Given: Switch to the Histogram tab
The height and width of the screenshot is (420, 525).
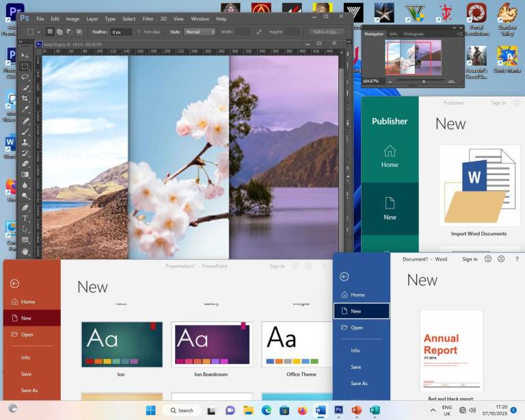Looking at the screenshot, I should coord(414,34).
